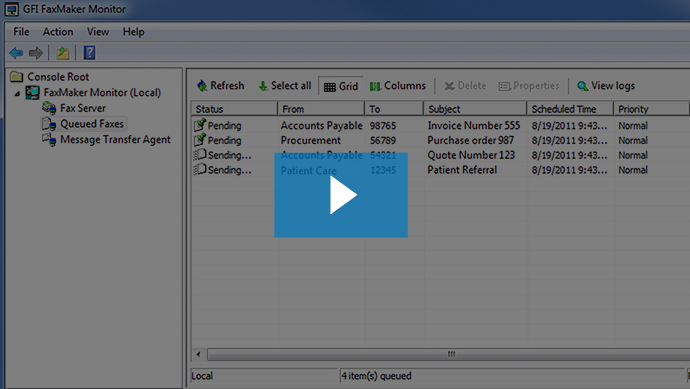Select FaxMaker Monitor (Local) tree node
Screen dimensions: 690x389
102,92
